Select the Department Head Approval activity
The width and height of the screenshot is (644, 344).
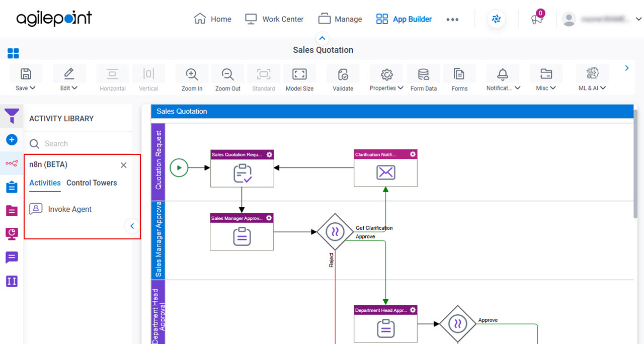pyautogui.click(x=385, y=324)
